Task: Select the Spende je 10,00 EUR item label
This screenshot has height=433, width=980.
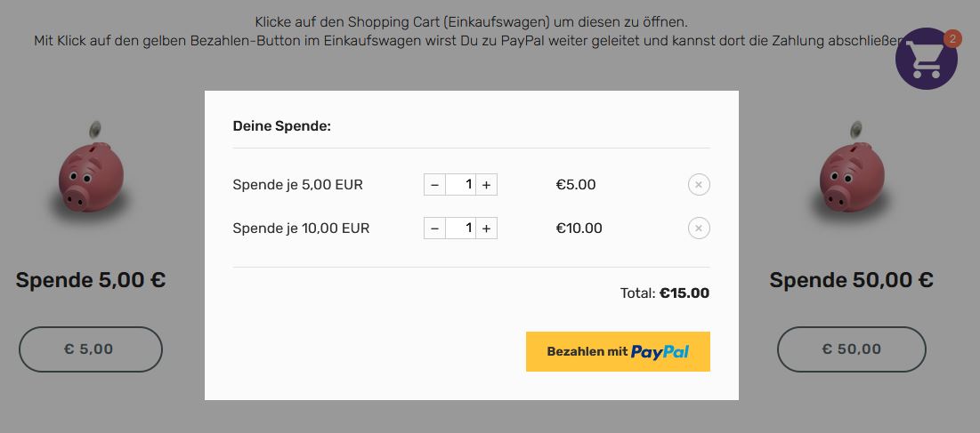Action: coord(301,229)
